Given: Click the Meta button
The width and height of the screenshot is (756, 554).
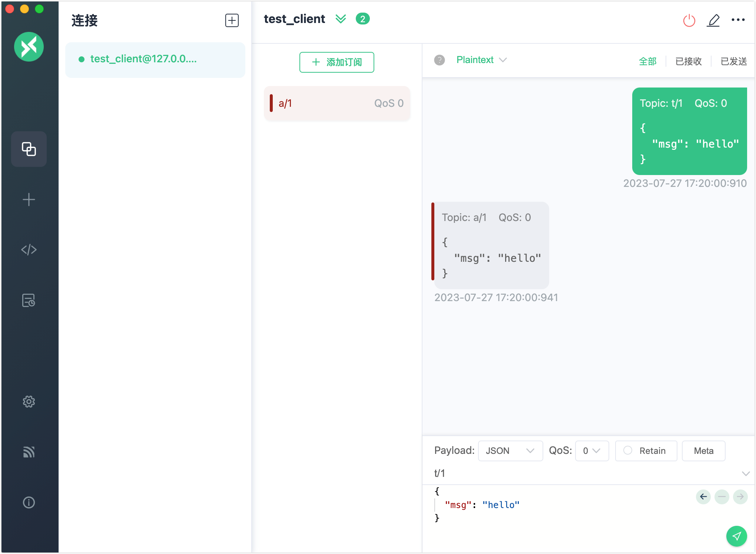Looking at the screenshot, I should click(x=703, y=451).
